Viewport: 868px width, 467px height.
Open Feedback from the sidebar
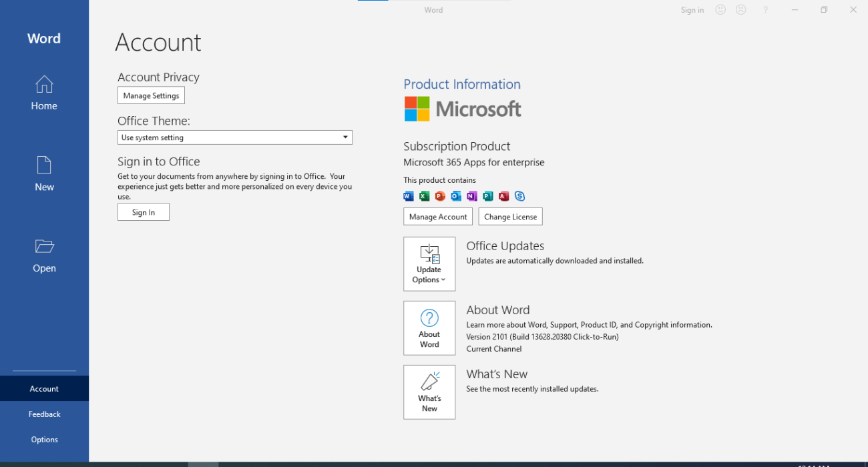tap(44, 414)
